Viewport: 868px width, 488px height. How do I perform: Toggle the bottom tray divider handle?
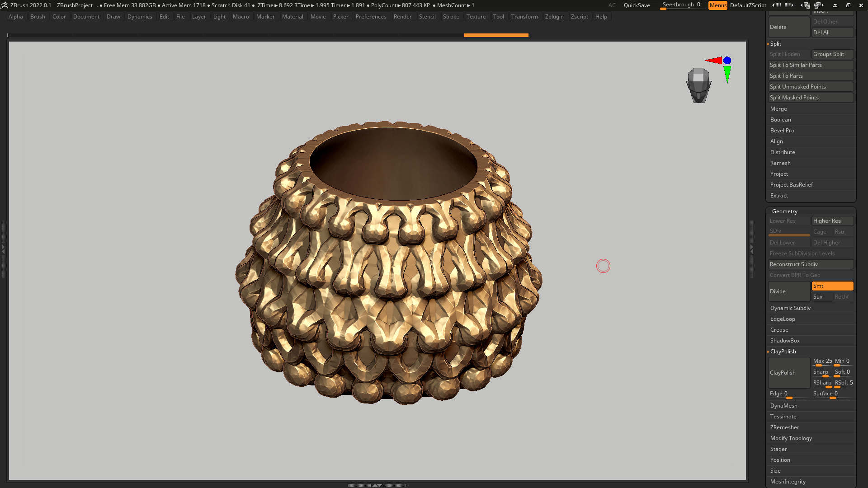(377, 485)
